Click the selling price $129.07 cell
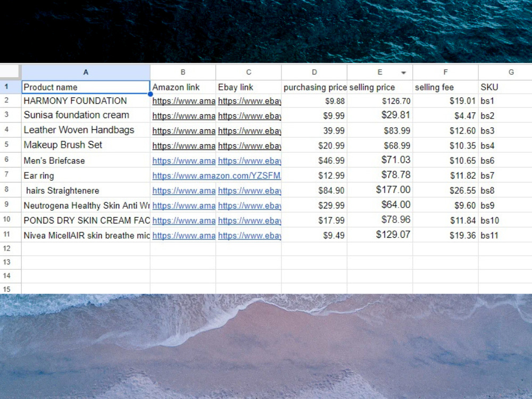Image resolution: width=532 pixels, height=399 pixels. point(380,235)
